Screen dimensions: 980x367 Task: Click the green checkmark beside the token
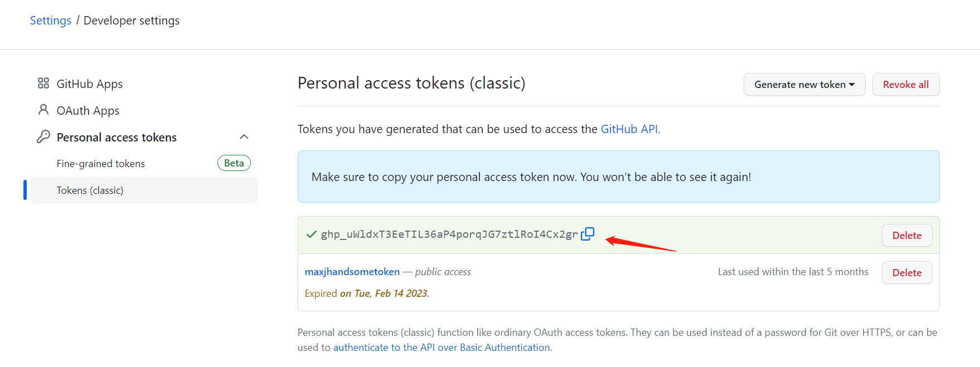click(312, 234)
